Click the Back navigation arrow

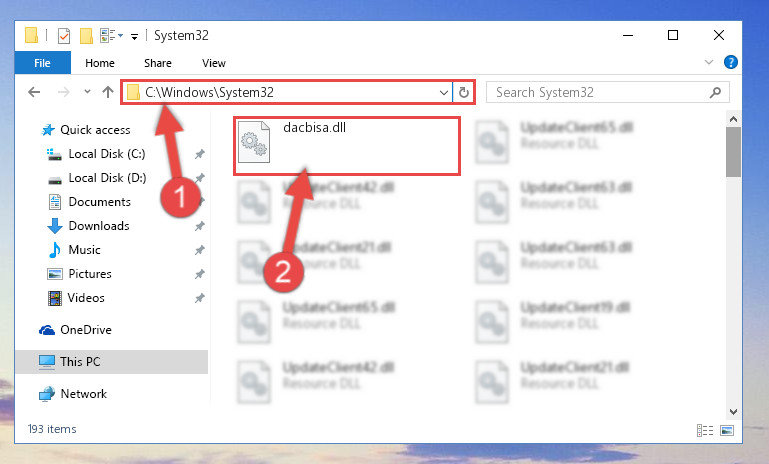pos(34,92)
